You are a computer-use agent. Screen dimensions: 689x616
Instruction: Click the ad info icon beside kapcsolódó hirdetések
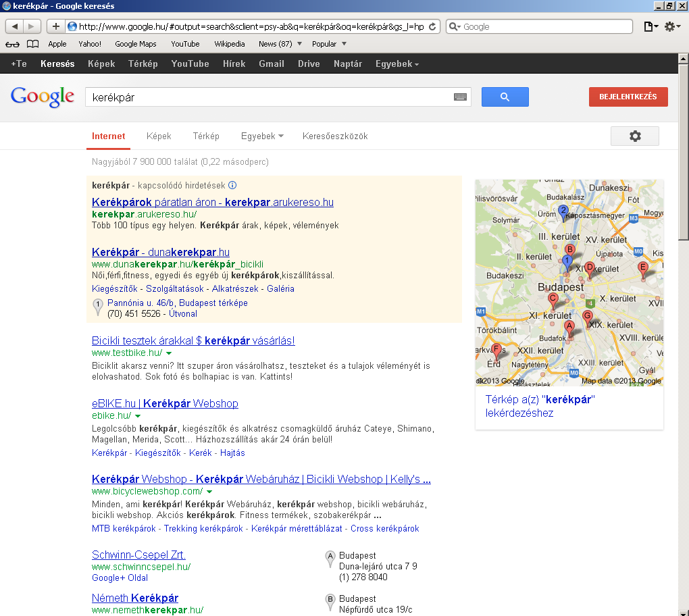tap(232, 185)
